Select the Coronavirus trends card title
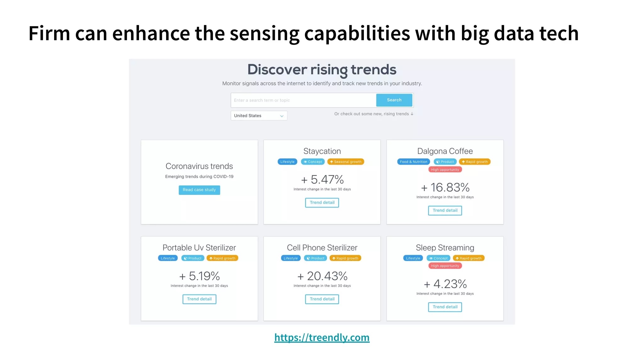 pos(199,166)
